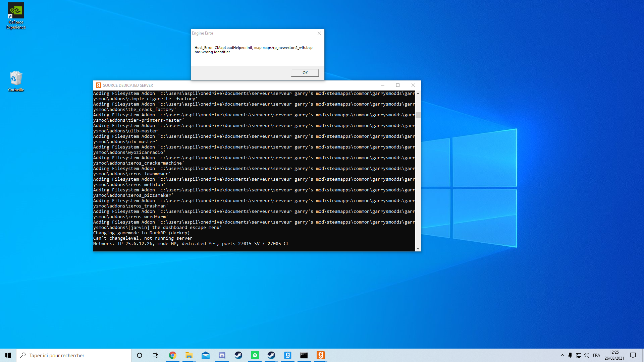Open the Mail app on the taskbar
The width and height of the screenshot is (644, 362).
205,355
